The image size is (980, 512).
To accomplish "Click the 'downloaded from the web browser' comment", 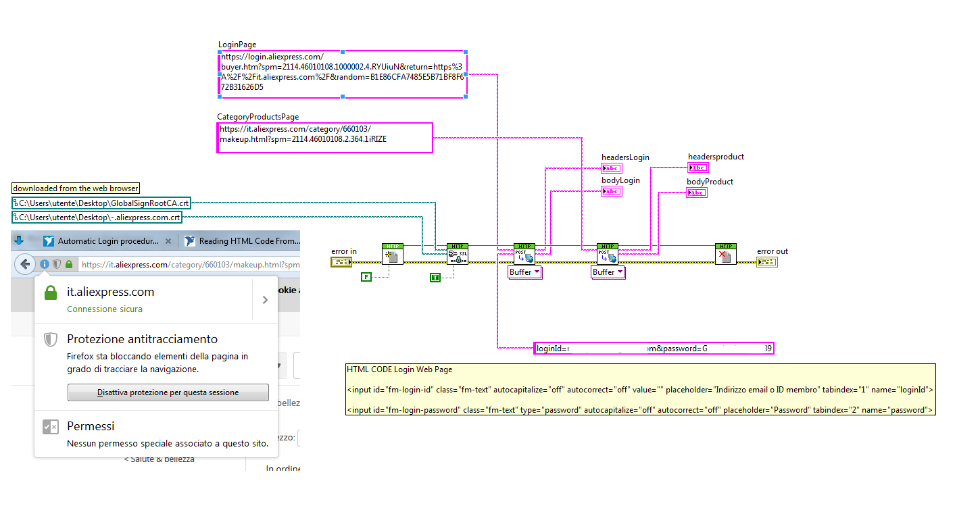I will click(76, 188).
